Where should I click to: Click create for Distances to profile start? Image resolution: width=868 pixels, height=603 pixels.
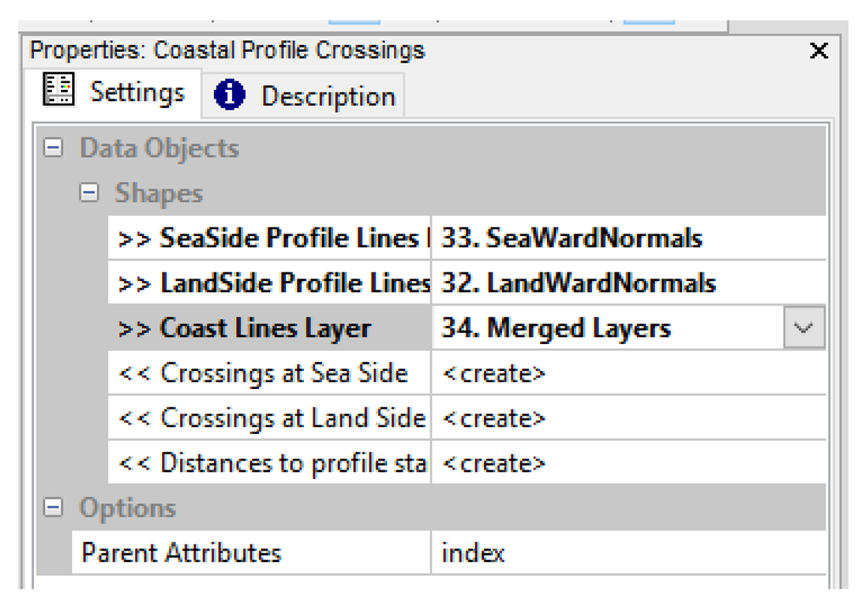click(x=493, y=464)
